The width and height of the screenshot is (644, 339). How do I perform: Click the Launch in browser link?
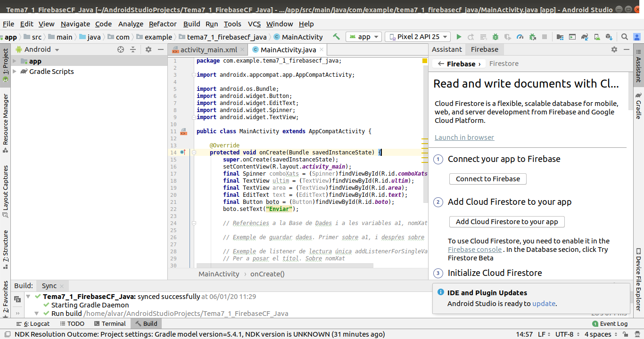pyautogui.click(x=464, y=137)
